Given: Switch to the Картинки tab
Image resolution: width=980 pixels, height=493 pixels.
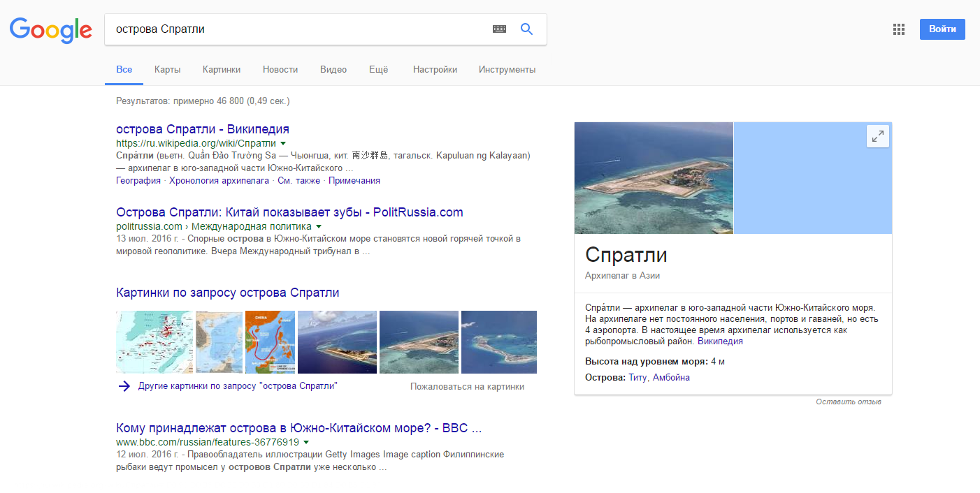Looking at the screenshot, I should [222, 70].
